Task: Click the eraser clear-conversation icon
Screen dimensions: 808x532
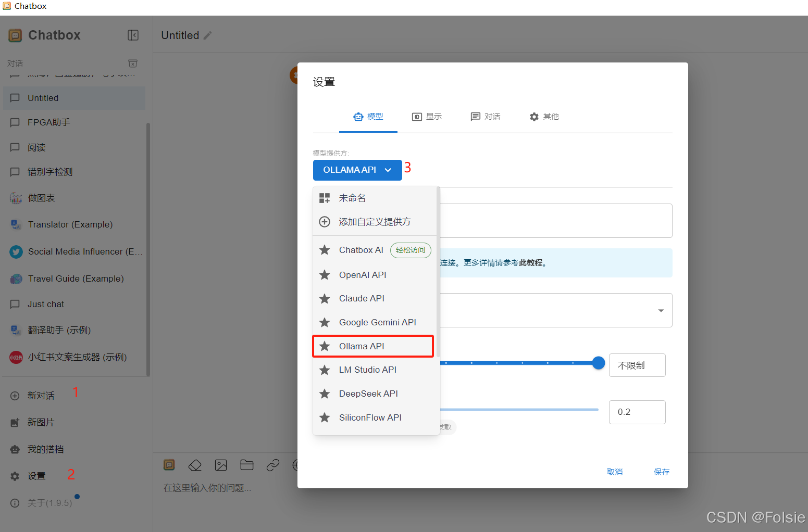Action: 195,465
